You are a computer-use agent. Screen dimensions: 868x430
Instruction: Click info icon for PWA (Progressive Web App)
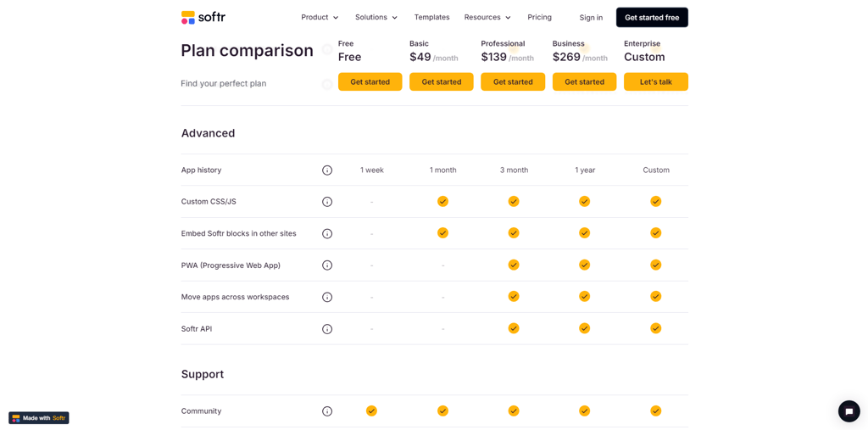click(x=327, y=265)
